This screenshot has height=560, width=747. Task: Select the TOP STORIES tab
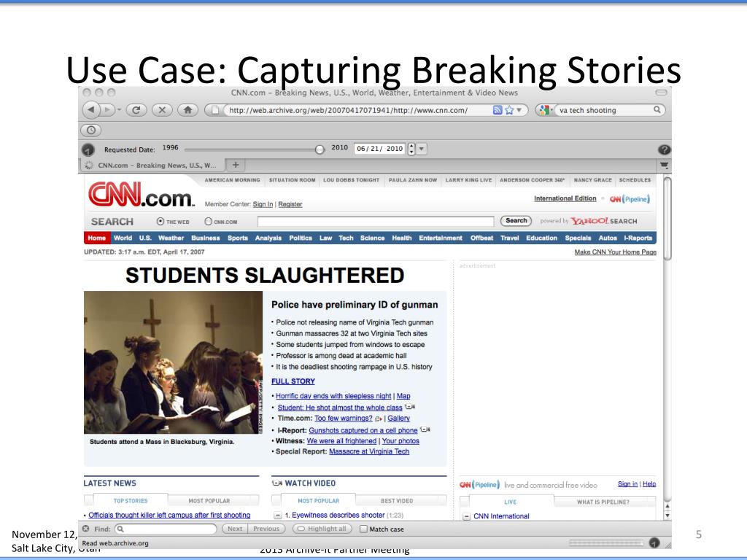131,501
